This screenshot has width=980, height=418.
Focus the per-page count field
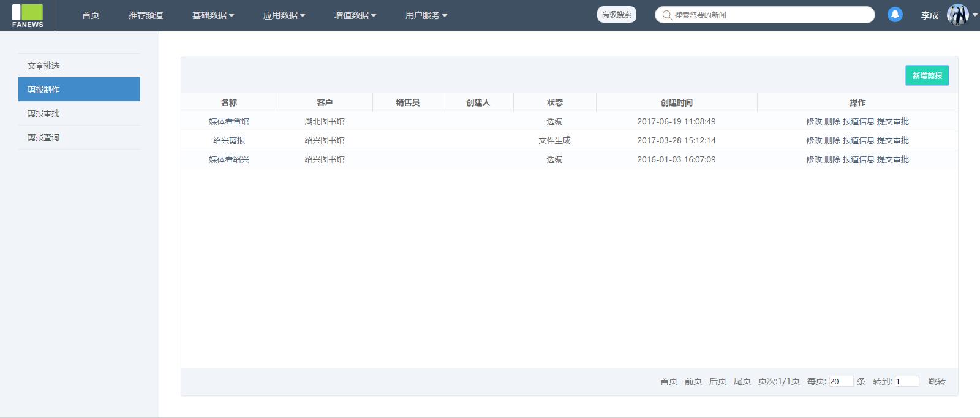(x=841, y=381)
